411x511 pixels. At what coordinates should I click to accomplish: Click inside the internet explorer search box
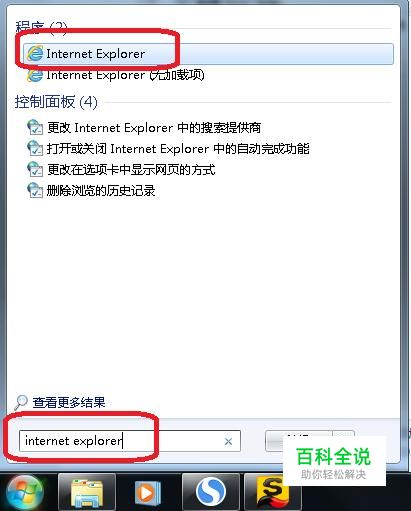(x=130, y=441)
